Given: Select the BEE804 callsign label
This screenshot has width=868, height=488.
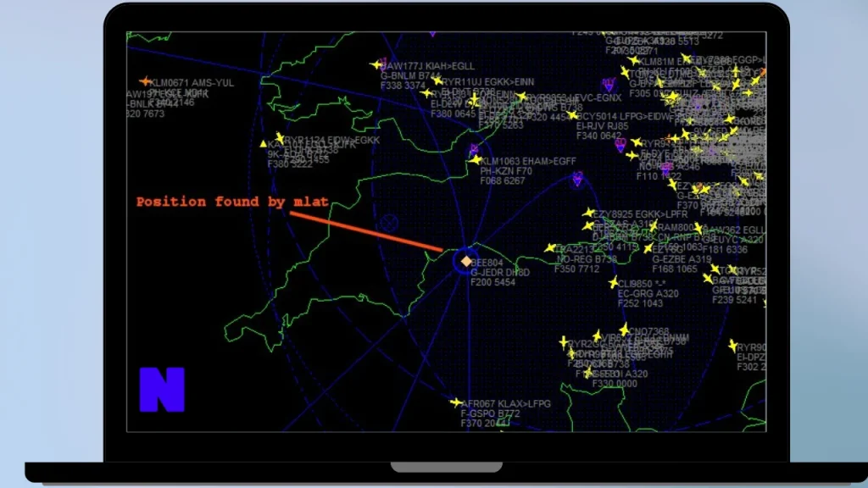Looking at the screenshot, I should (x=487, y=263).
